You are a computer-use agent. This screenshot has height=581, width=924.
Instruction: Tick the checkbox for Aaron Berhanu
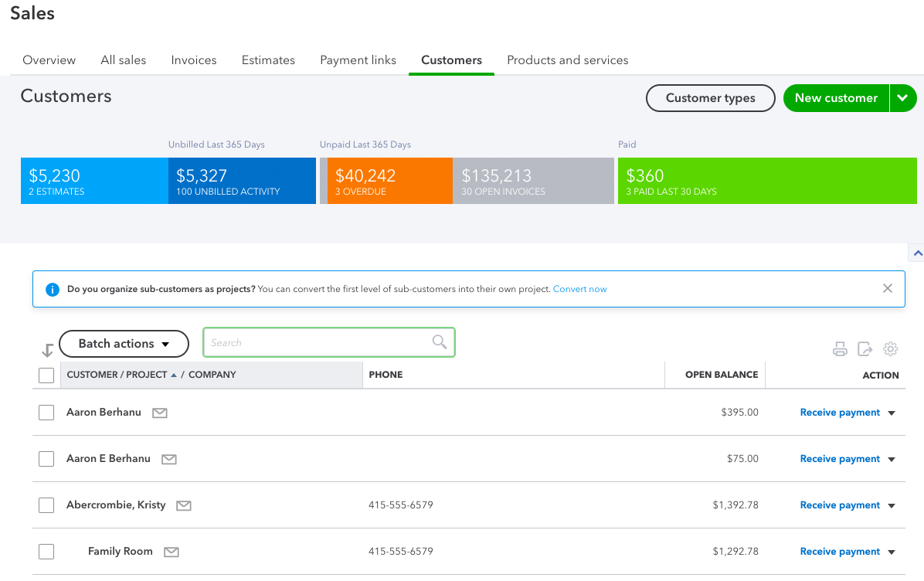pos(46,413)
